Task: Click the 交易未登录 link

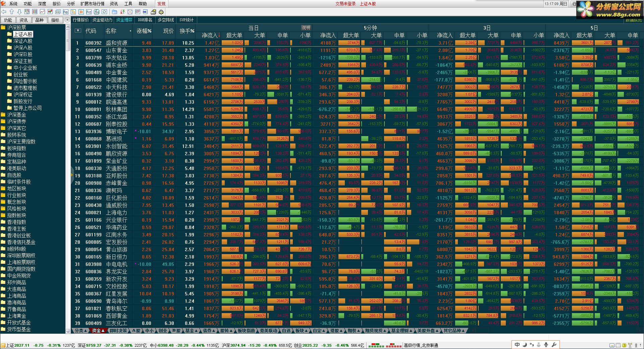Action: 345,4
